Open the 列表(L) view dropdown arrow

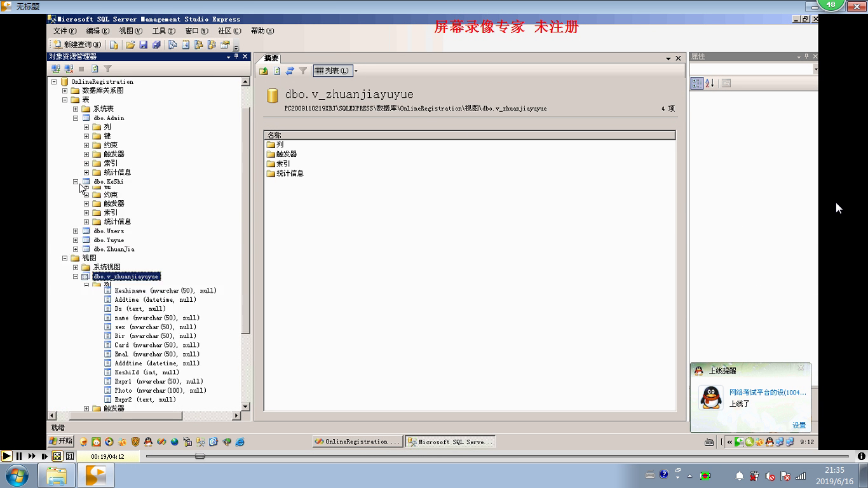pos(356,71)
